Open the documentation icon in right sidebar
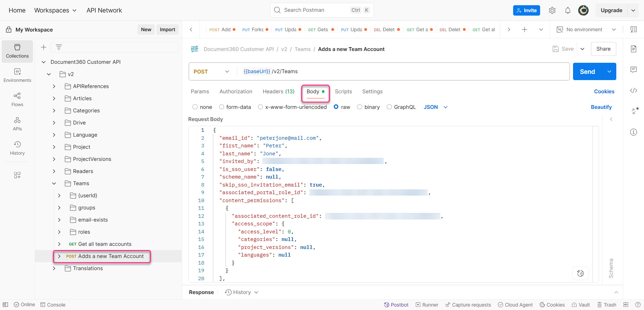644x310 pixels. 634,49
